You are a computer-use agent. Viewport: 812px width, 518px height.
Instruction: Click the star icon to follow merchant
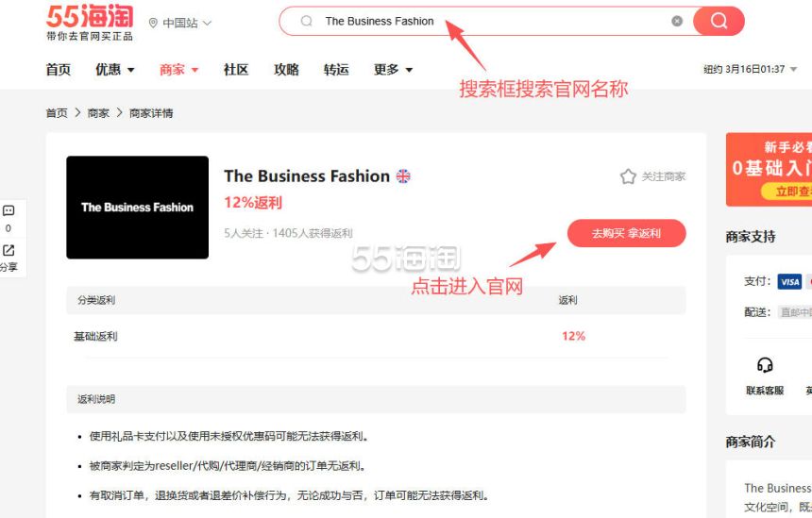[x=628, y=176]
